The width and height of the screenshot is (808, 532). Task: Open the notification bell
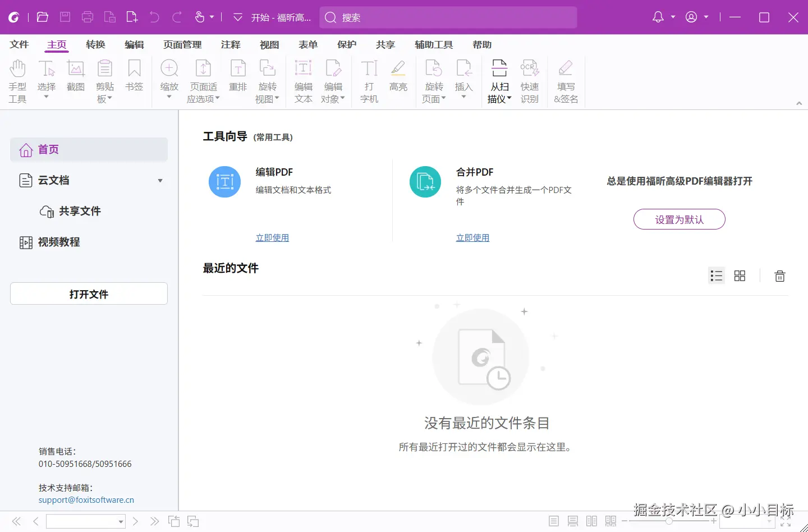(658, 17)
